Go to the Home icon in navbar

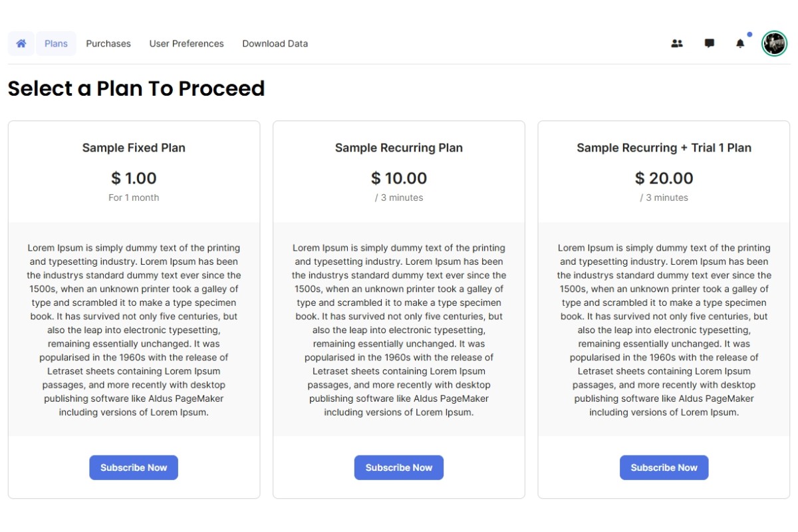[x=21, y=43]
